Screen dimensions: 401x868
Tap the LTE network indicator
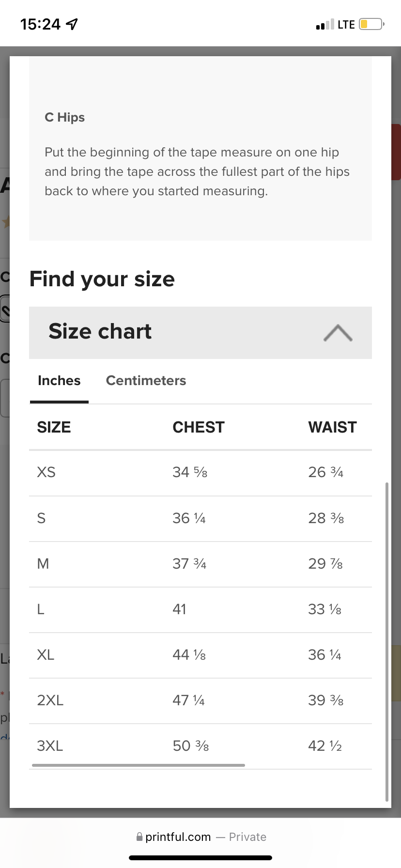[x=346, y=24]
